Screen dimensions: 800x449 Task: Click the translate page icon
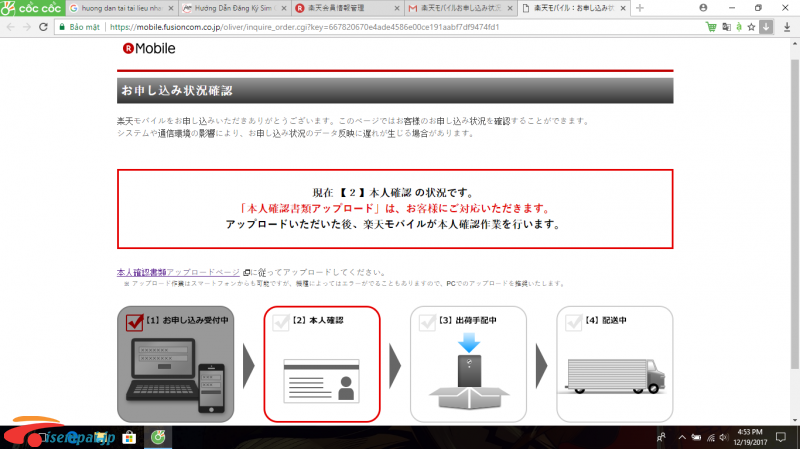[726, 27]
